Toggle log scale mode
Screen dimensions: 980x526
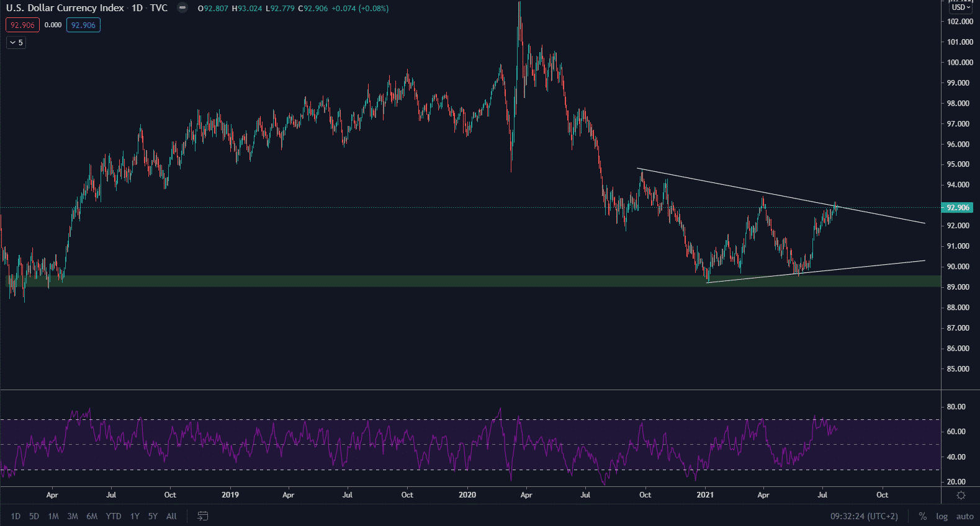pyautogui.click(x=942, y=516)
